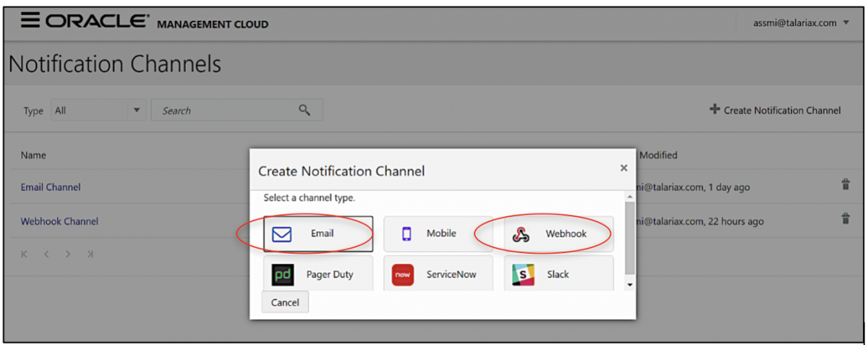Open the Email Channel link

point(51,187)
